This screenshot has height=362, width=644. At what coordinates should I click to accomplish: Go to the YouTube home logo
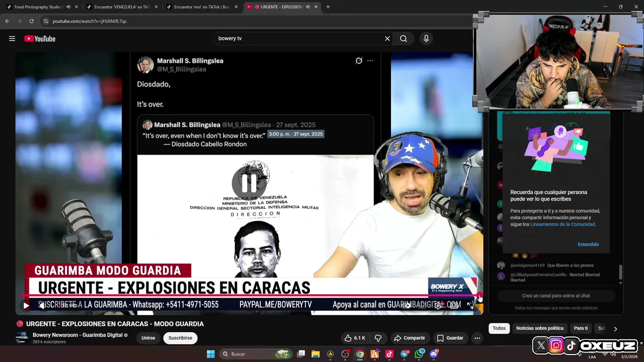40,39
